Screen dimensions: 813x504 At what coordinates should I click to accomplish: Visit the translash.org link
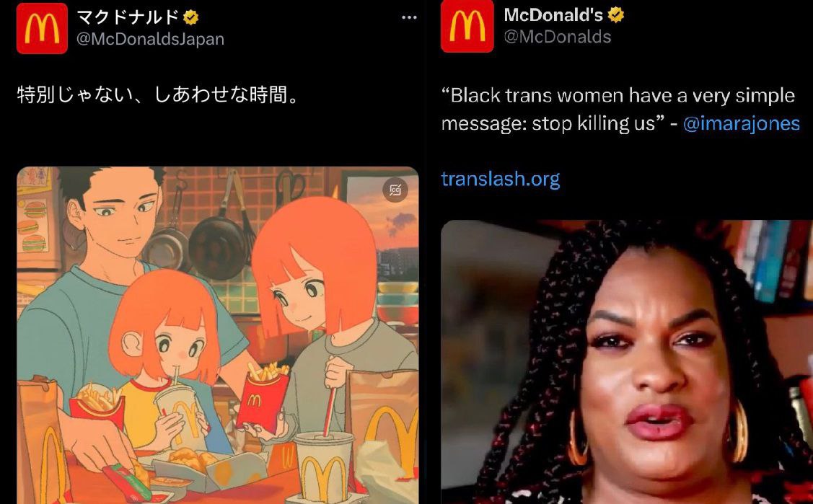[x=501, y=180]
